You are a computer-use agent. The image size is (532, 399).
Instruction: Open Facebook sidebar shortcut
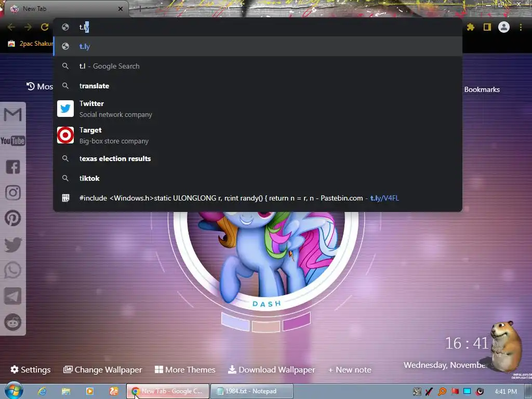[13, 167]
